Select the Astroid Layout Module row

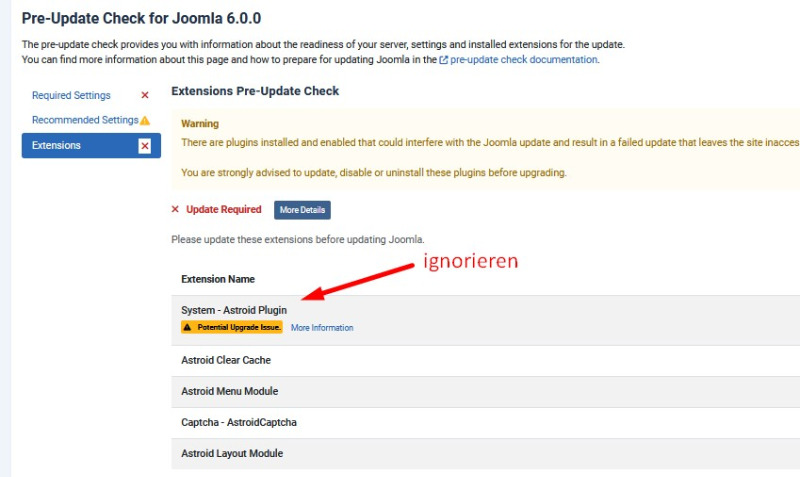232,453
